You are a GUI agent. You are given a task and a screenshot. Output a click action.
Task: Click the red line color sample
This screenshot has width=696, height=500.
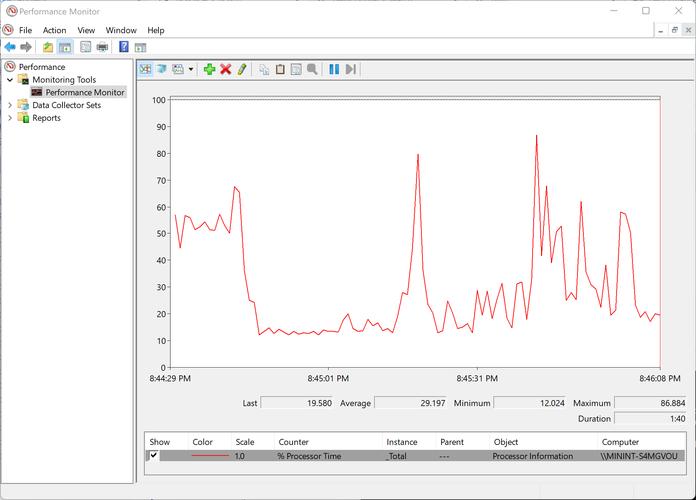(x=209, y=455)
